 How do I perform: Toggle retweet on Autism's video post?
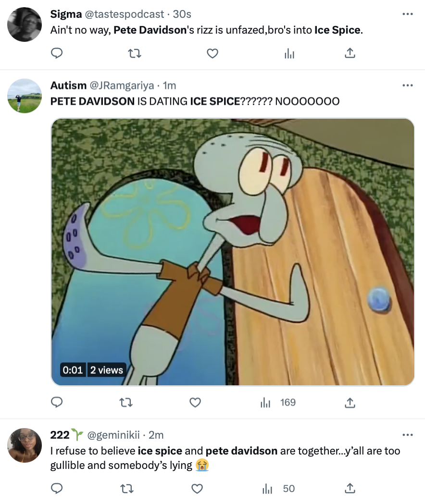coord(126,402)
